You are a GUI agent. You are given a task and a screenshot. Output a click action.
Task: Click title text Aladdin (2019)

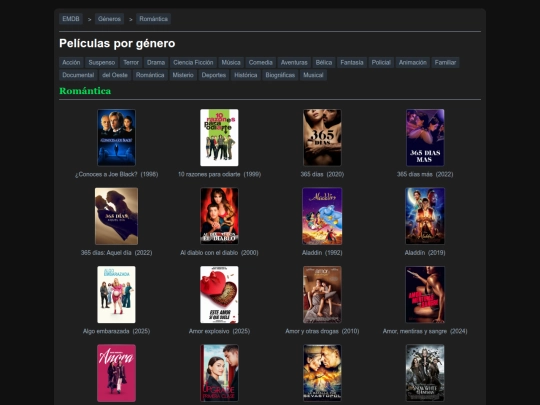[425, 253]
